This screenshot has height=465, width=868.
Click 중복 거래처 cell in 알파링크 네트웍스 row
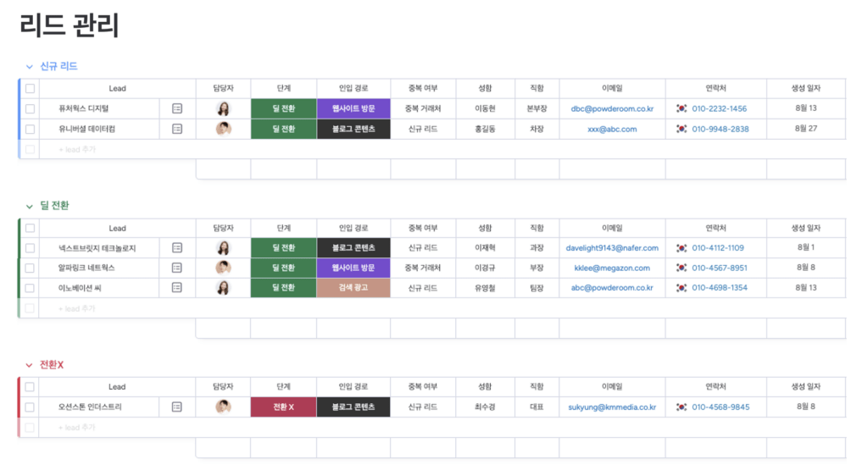423,268
